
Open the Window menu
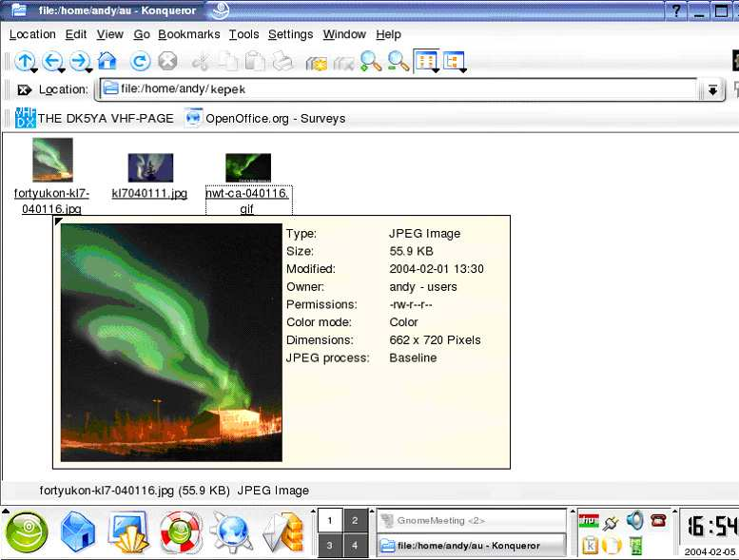[x=344, y=34]
